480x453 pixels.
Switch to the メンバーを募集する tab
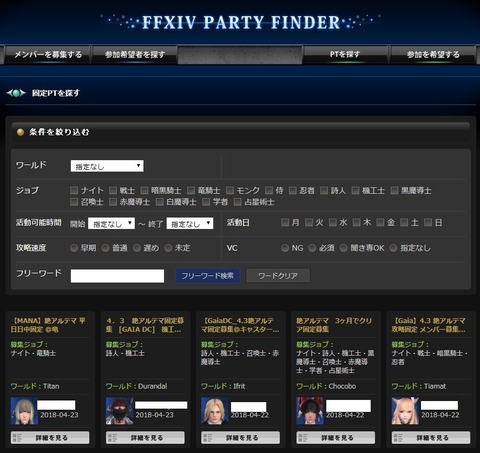[48, 55]
